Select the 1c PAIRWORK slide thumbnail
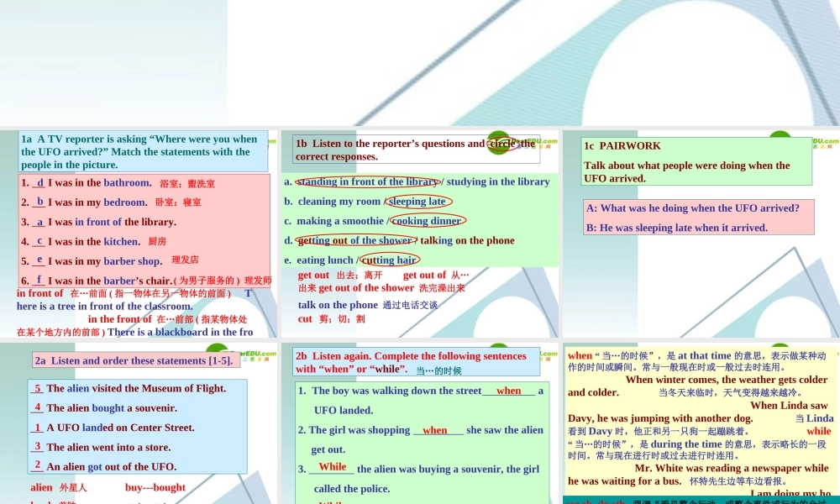 tap(701, 234)
